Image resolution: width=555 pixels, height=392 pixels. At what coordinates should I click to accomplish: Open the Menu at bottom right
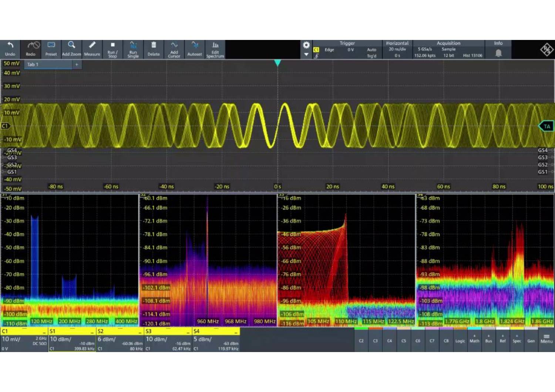click(x=546, y=339)
